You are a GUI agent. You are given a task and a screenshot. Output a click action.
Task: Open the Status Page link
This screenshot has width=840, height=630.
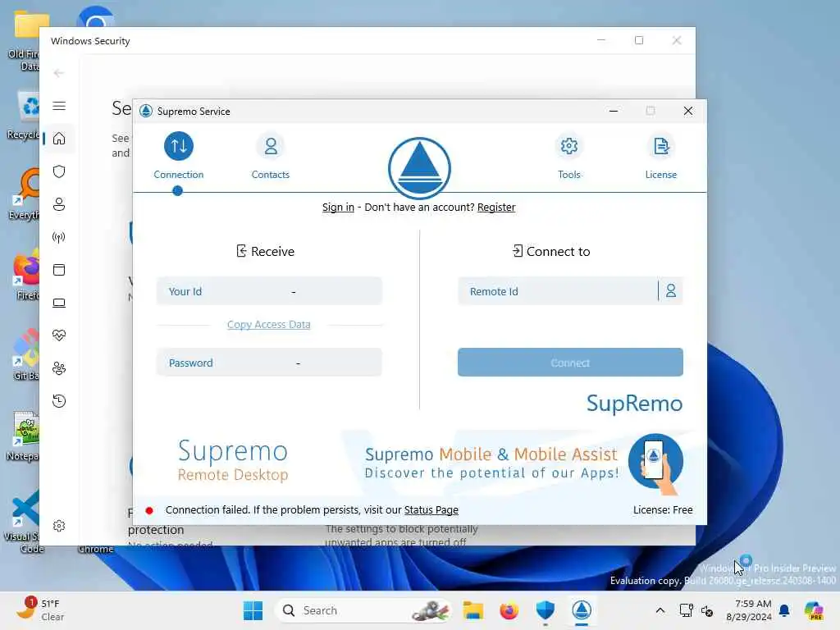[x=431, y=510]
